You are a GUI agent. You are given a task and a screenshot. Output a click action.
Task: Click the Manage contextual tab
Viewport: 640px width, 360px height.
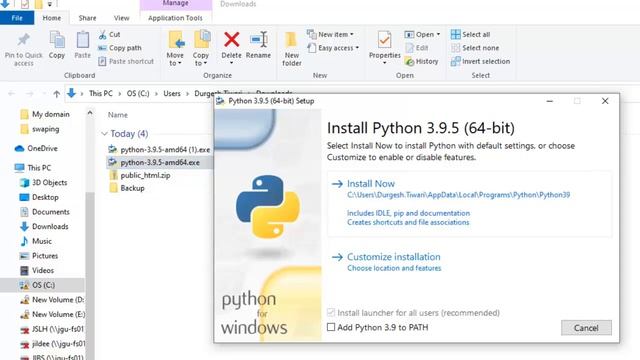tap(176, 4)
